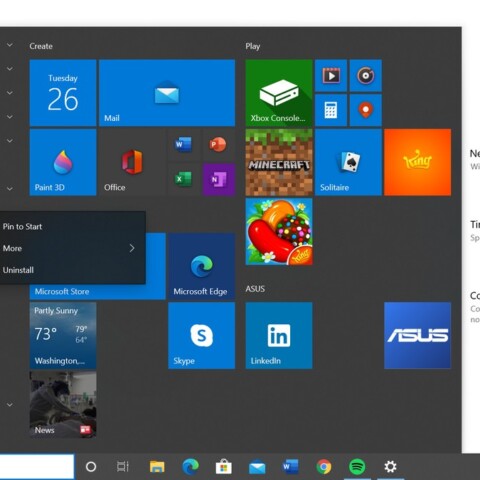
Task: Open Solitaire tile
Action: 348,162
